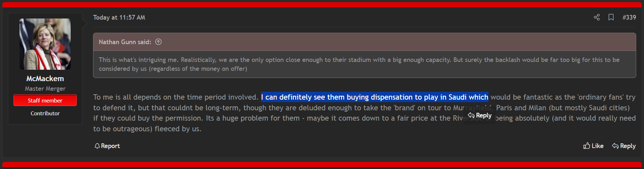Screen dimensions: 644x169
Task: Report this post using the bell link
Action: tap(107, 146)
